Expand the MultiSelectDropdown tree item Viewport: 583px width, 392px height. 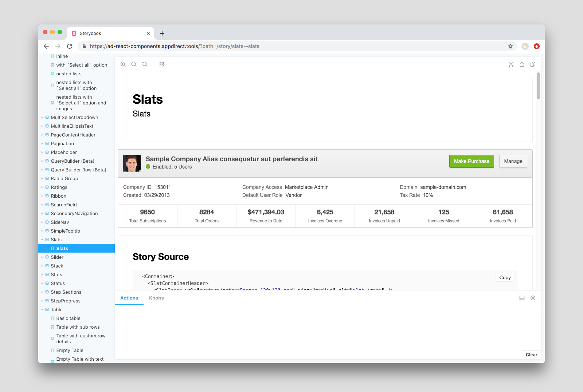(74, 117)
